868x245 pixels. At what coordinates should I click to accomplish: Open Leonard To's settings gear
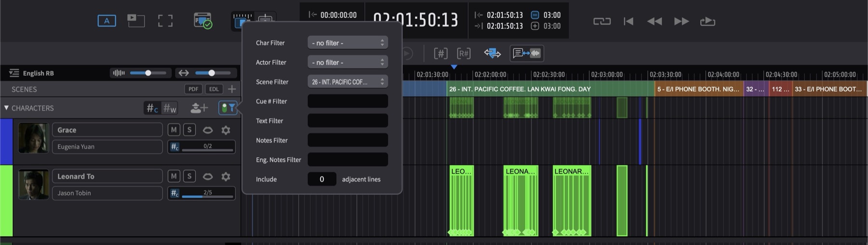[x=226, y=176]
